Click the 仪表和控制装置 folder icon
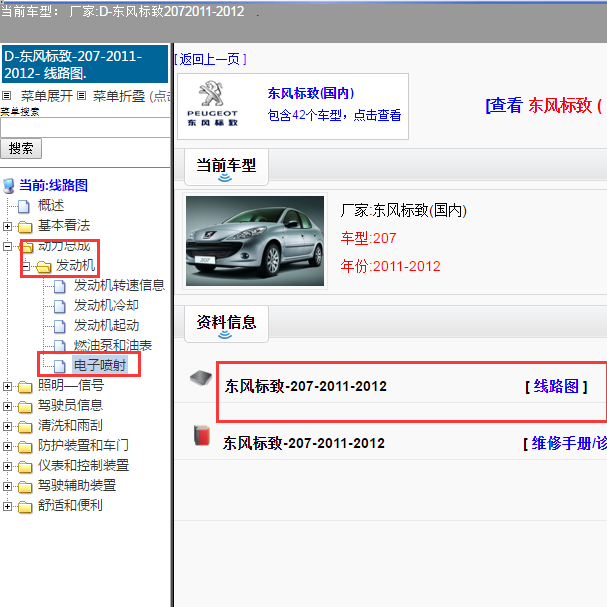Screen dimensions: 607x607 (25, 467)
